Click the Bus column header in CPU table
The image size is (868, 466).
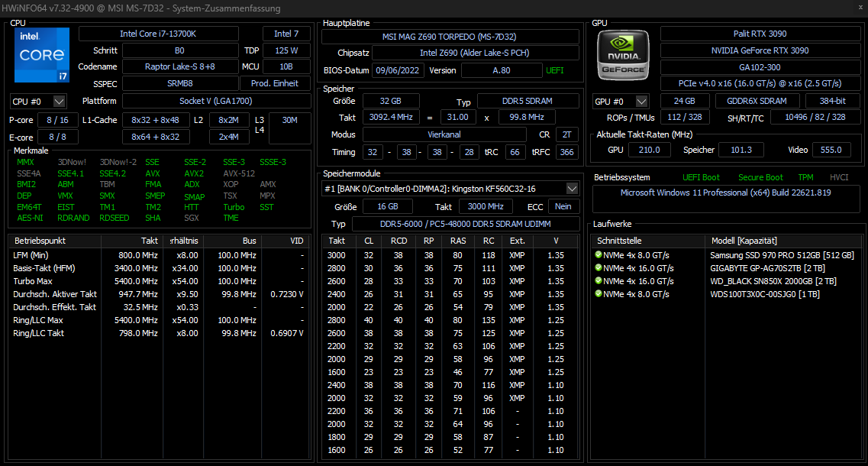(232, 241)
